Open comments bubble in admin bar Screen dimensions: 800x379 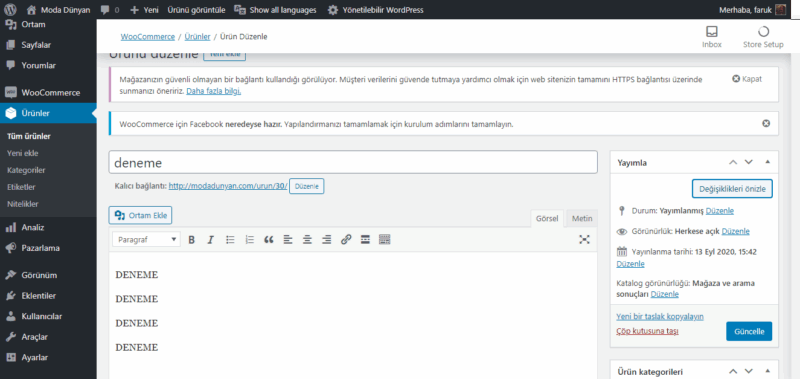[x=110, y=10]
